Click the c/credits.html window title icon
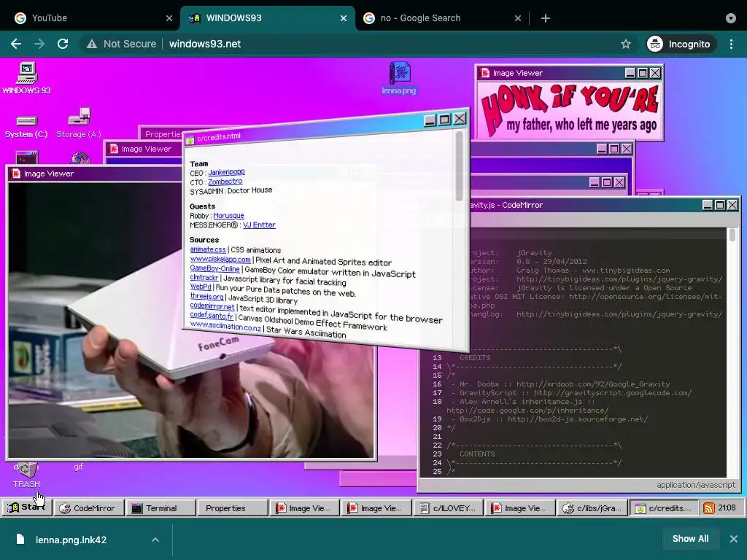The image size is (747, 560). [x=190, y=139]
